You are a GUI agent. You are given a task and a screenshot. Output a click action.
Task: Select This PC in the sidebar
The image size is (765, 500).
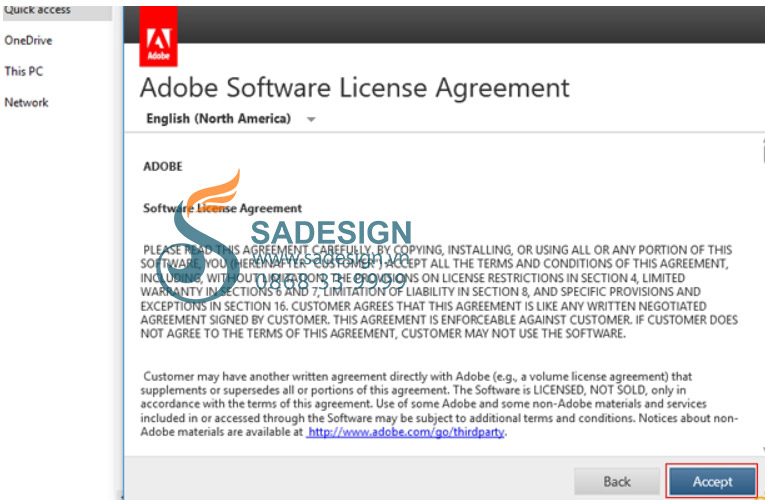[x=23, y=71]
